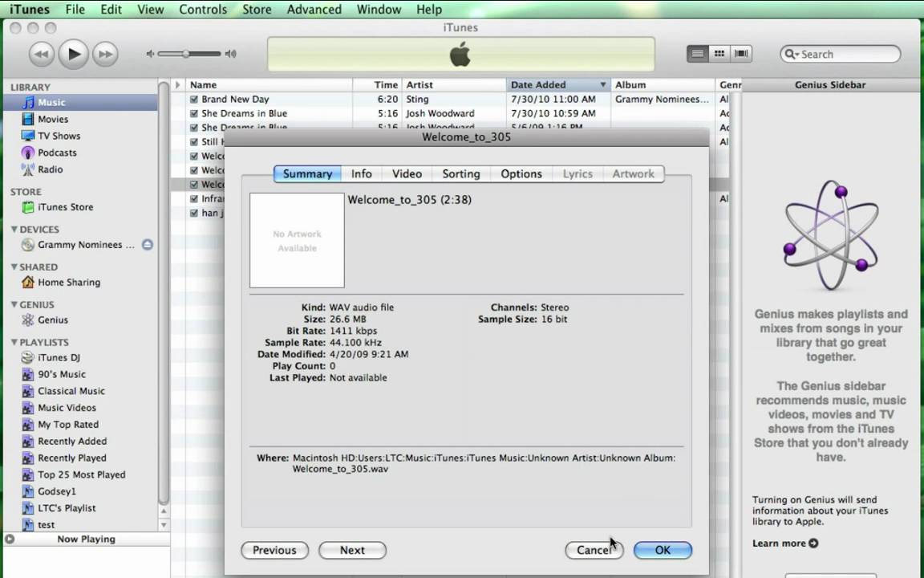Collapse the PLAYLISTS section
The height and width of the screenshot is (578, 924).
click(x=14, y=343)
